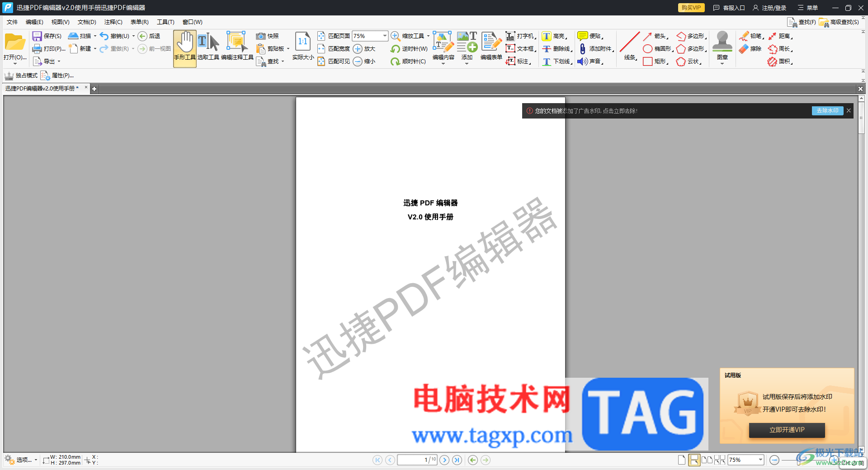The height and width of the screenshot is (470, 868).
Task: Click the Stamp (图章) icon
Action: [722, 42]
